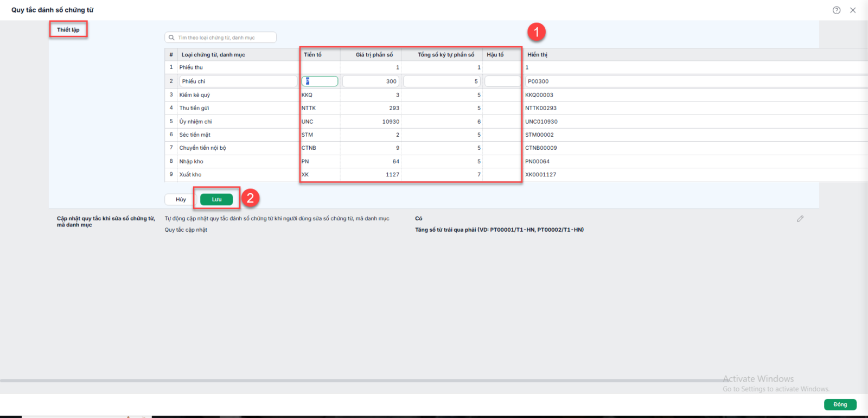This screenshot has height=418, width=868.
Task: Select the Kiểm kê quỹ row
Action: click(x=516, y=95)
